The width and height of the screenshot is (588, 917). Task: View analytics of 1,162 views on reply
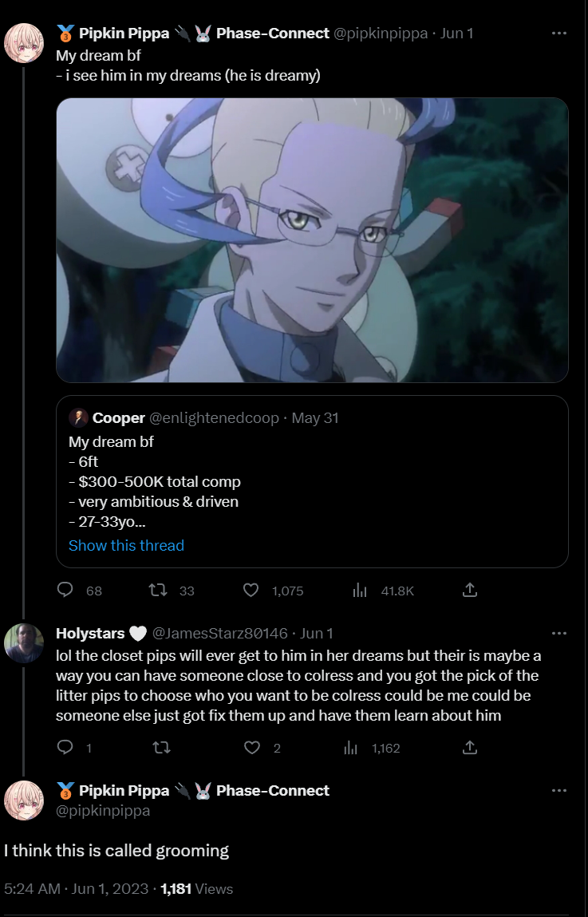(351, 747)
